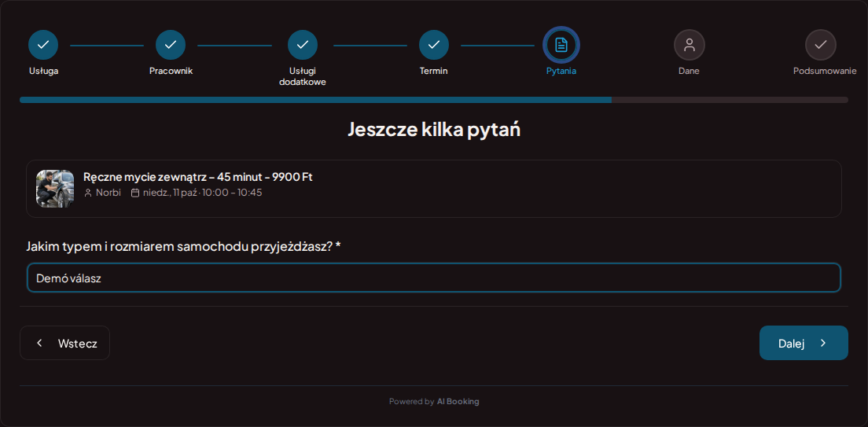The image size is (868, 427).
Task: Click the Usługa step checkmark circle
Action: coord(43,45)
